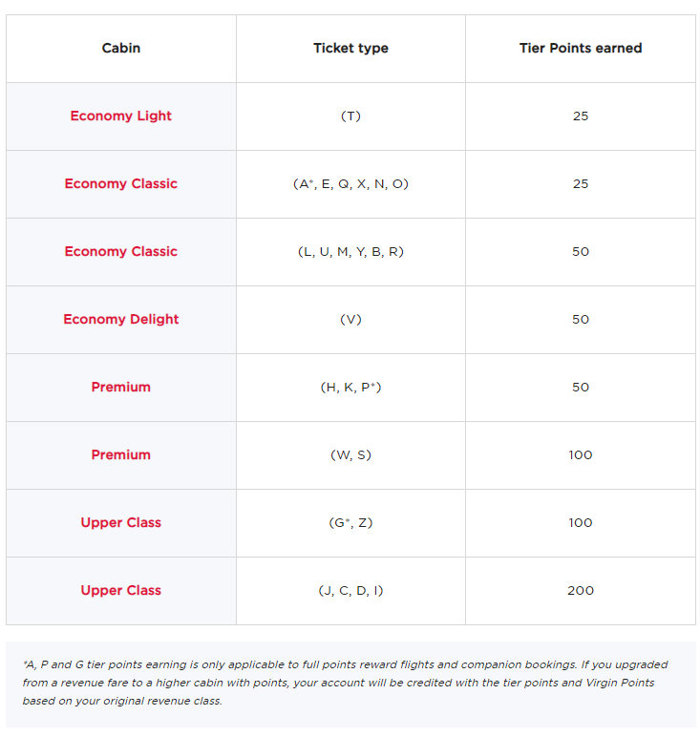Click the (W, S) ticket type cell
700x737 pixels.
pyautogui.click(x=350, y=455)
